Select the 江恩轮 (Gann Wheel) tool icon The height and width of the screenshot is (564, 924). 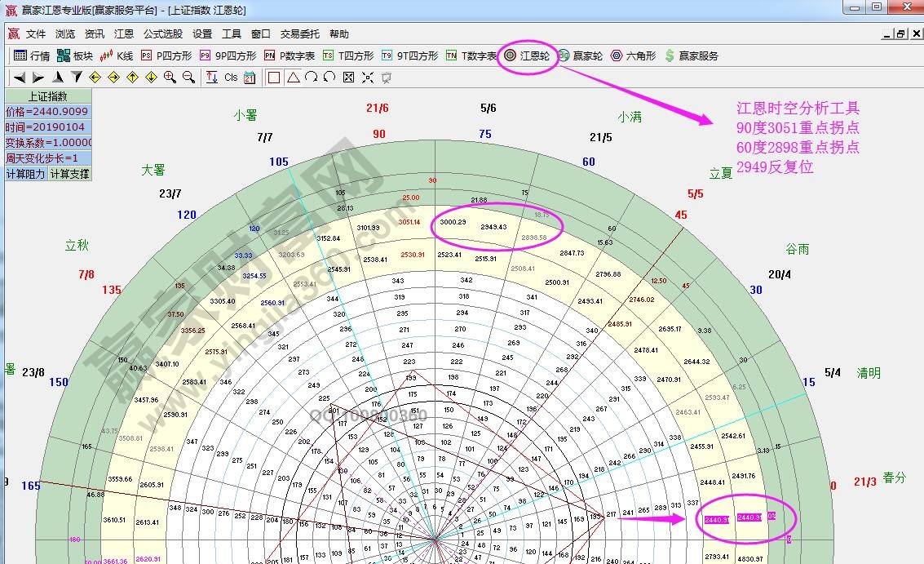(x=511, y=57)
